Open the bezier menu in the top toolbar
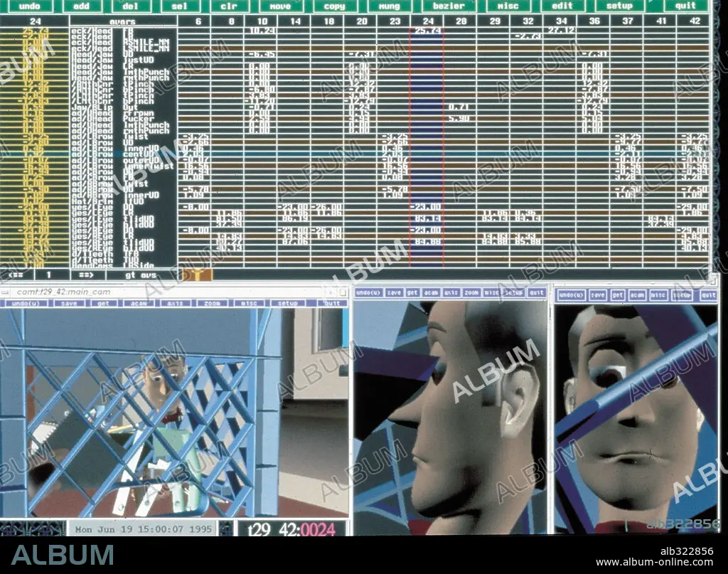 (449, 6)
